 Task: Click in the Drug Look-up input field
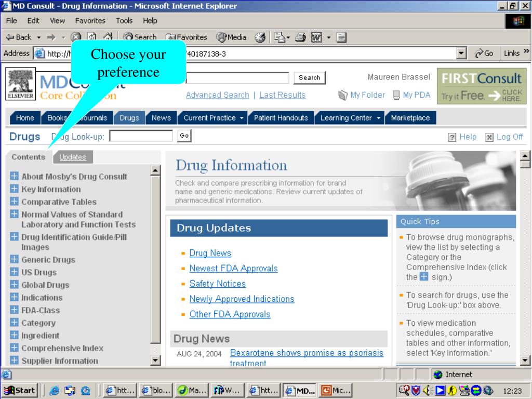[x=141, y=136]
